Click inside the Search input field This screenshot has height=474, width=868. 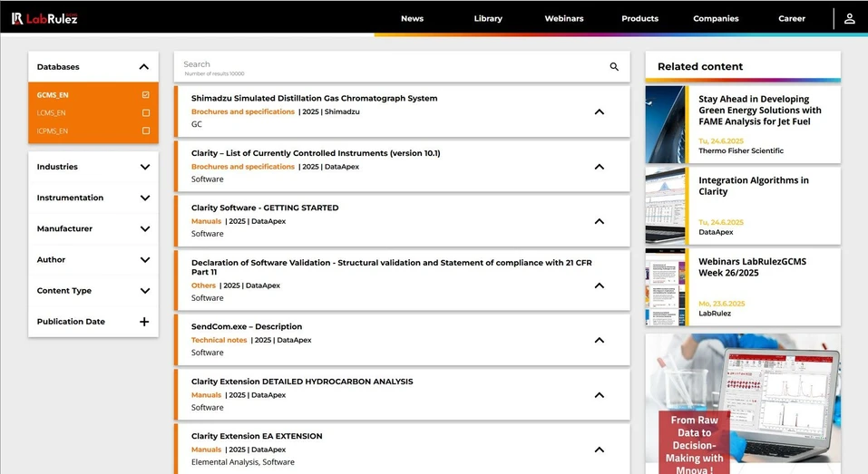393,66
